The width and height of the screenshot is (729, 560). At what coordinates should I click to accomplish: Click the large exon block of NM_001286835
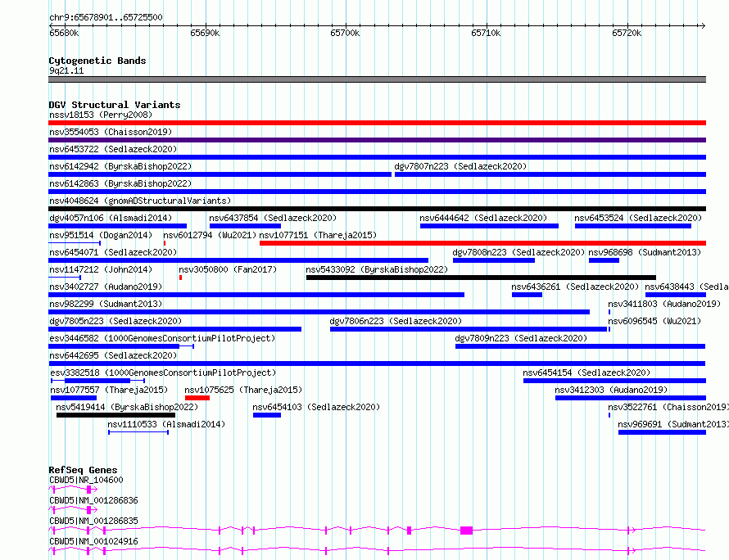click(466, 531)
